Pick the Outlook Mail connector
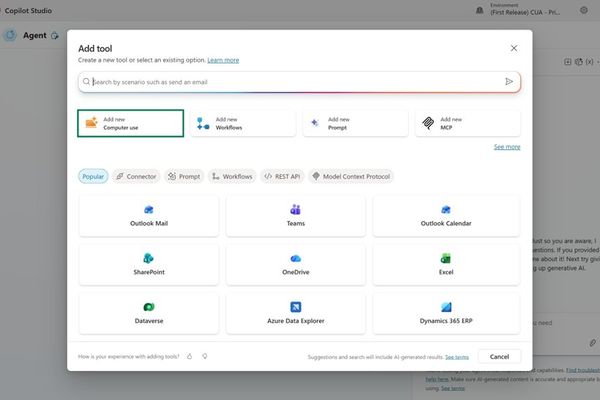600x400 pixels. (149, 216)
